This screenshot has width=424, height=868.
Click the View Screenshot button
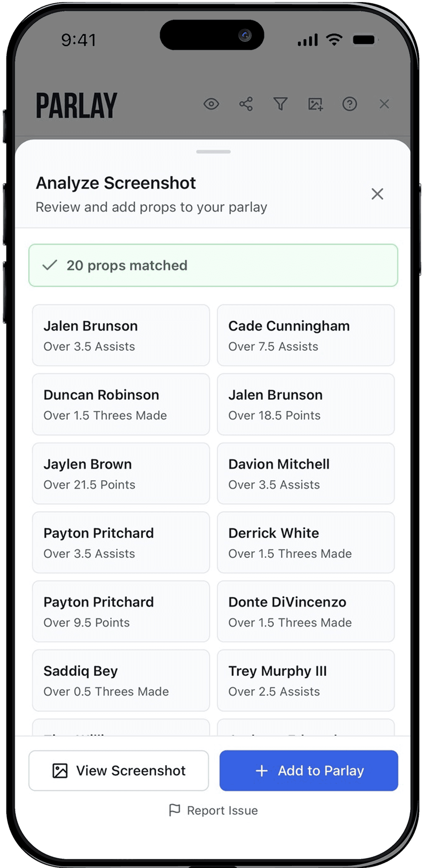[x=119, y=770]
